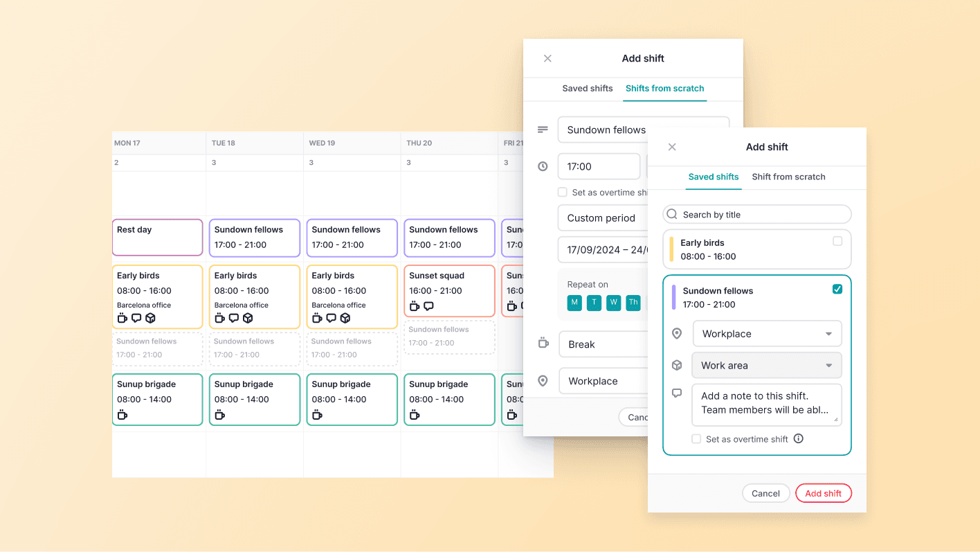Toggle the Thursday repeat day button
Image resolution: width=980 pixels, height=552 pixels.
(633, 303)
